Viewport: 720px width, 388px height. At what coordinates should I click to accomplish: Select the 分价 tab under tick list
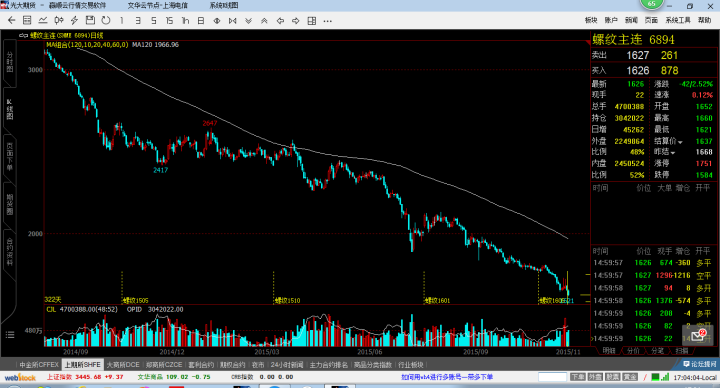point(633,350)
